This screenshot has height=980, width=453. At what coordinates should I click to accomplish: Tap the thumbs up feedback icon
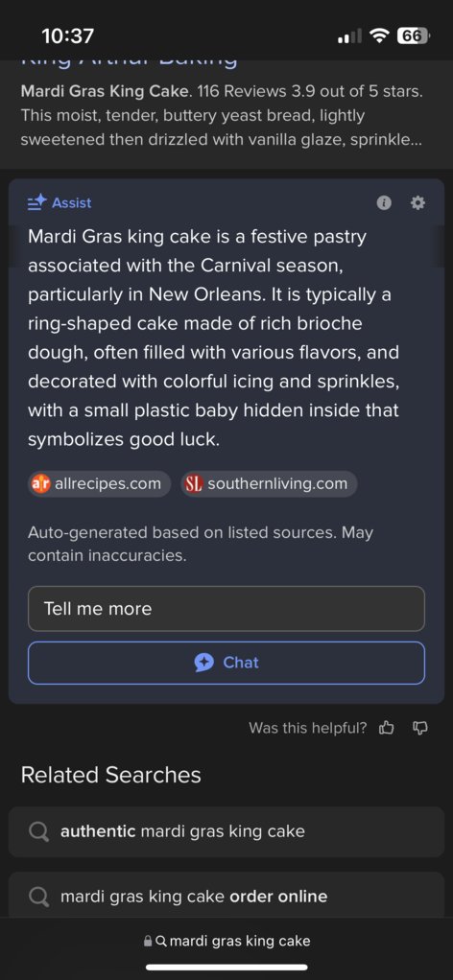point(387,728)
